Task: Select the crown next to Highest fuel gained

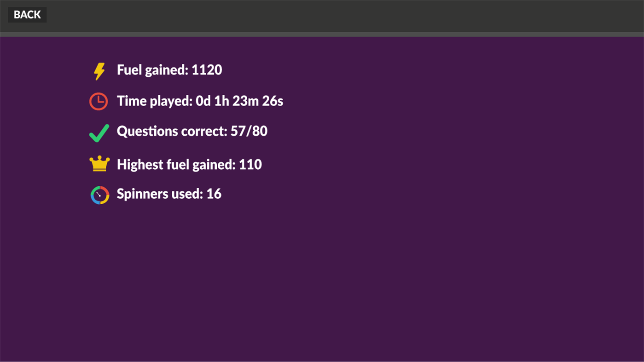Action: pyautogui.click(x=99, y=163)
